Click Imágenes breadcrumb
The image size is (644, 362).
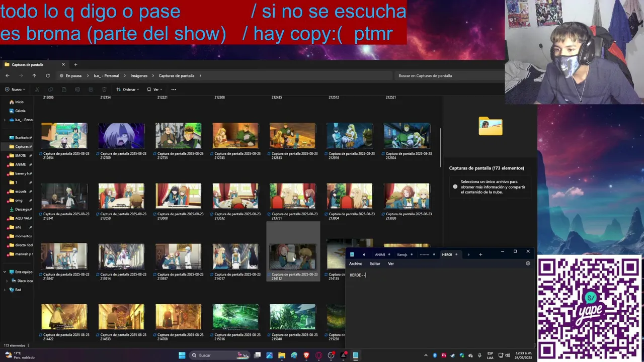point(139,75)
